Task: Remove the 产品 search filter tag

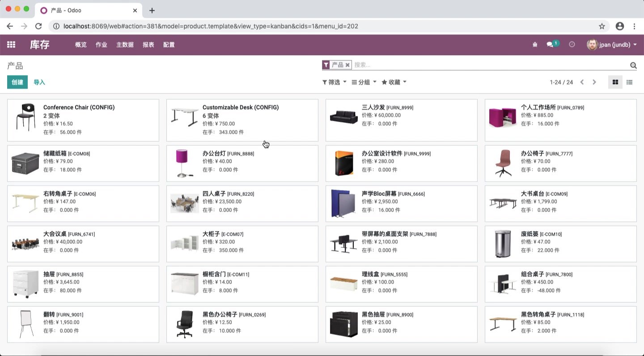Action: [348, 65]
